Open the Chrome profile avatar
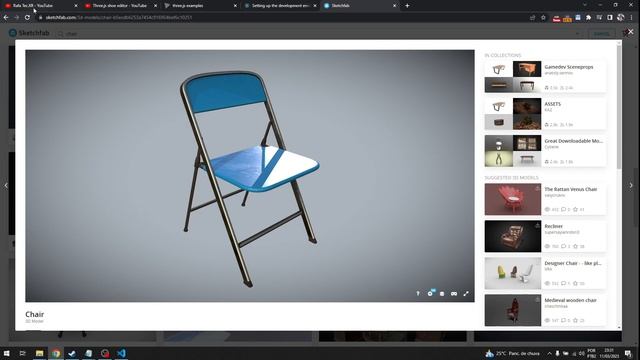The width and height of the screenshot is (640, 360). [x=620, y=18]
